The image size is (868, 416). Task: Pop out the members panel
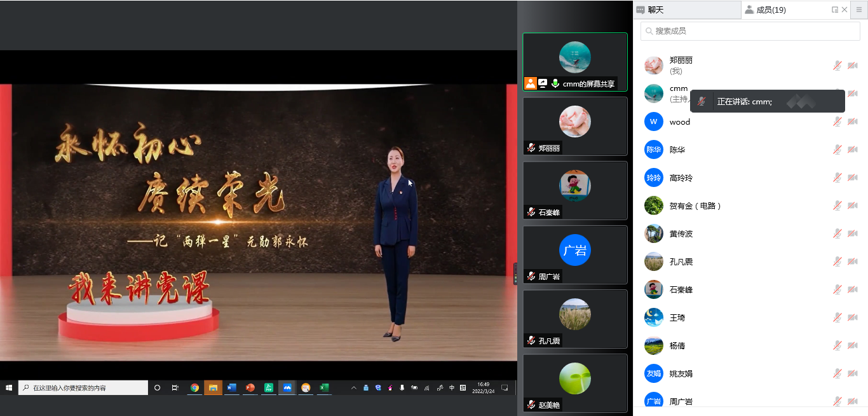tap(835, 10)
